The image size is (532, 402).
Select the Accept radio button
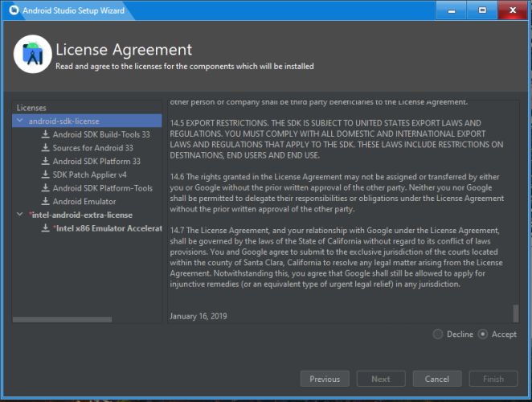pyautogui.click(x=482, y=334)
